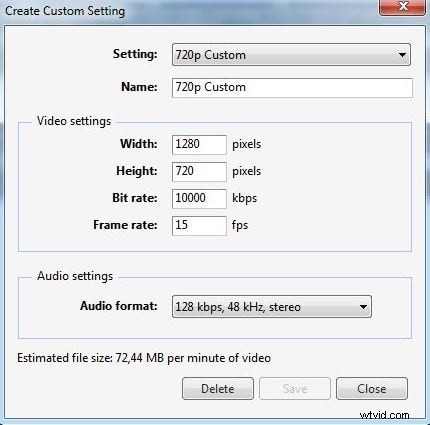Click the arrow on the Audio format combo box
Image resolution: width=430 pixels, height=425 pixels.
[363, 307]
